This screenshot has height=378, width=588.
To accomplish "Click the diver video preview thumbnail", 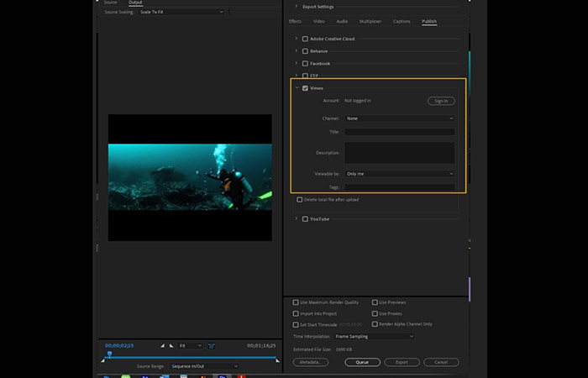I will 190,177.
